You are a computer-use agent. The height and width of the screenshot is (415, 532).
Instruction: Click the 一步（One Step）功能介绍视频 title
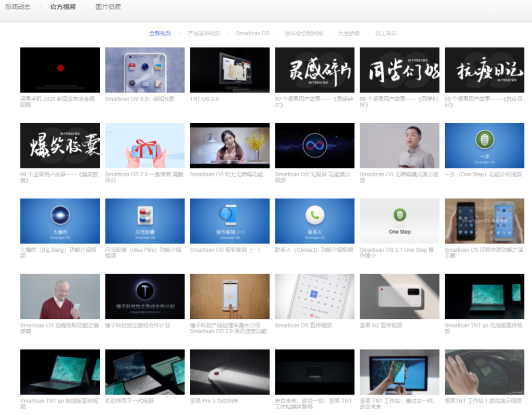click(483, 174)
